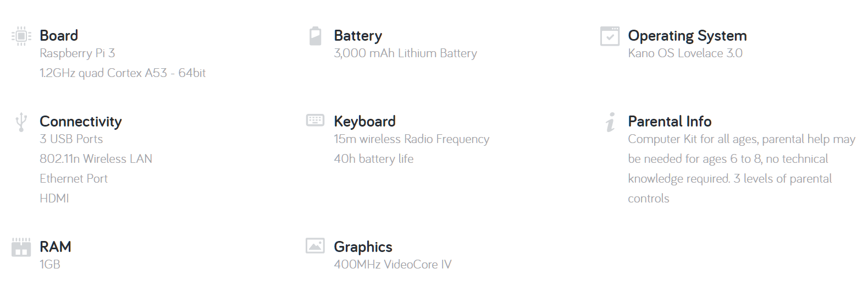Click the Parental Info heading
This screenshot has height=285, width=868.
[670, 121]
